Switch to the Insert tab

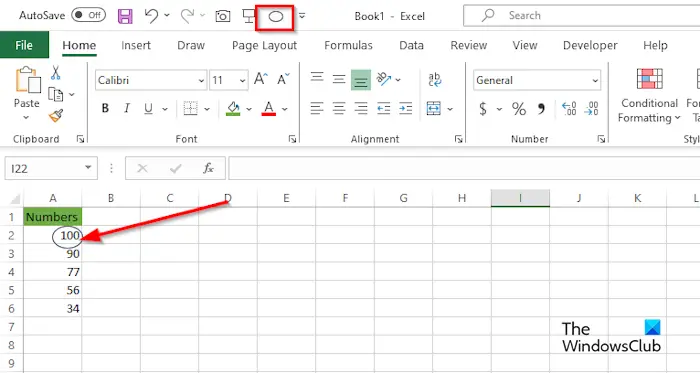(x=136, y=46)
